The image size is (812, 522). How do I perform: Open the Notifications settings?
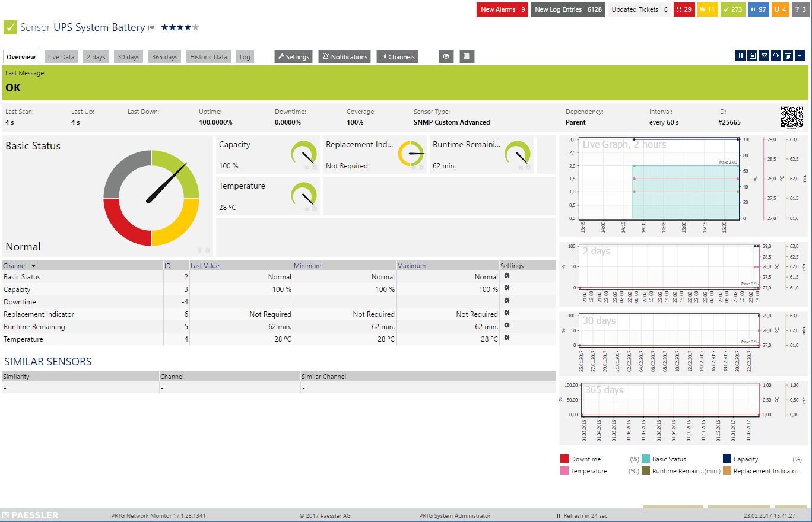pos(344,56)
